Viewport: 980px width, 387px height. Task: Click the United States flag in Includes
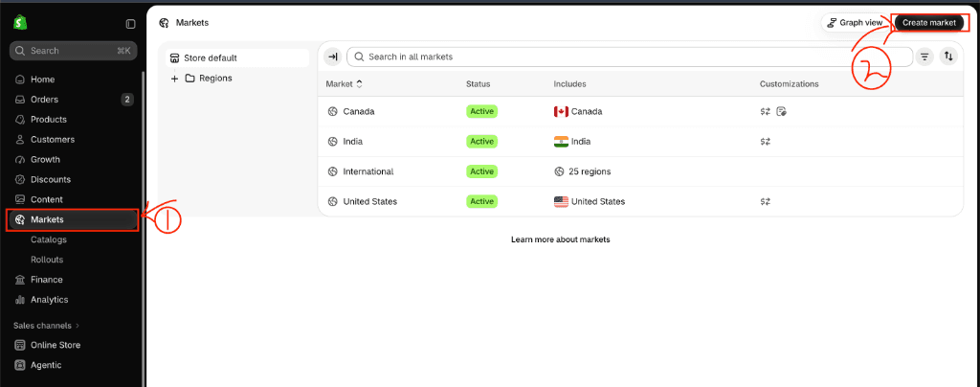click(x=561, y=201)
